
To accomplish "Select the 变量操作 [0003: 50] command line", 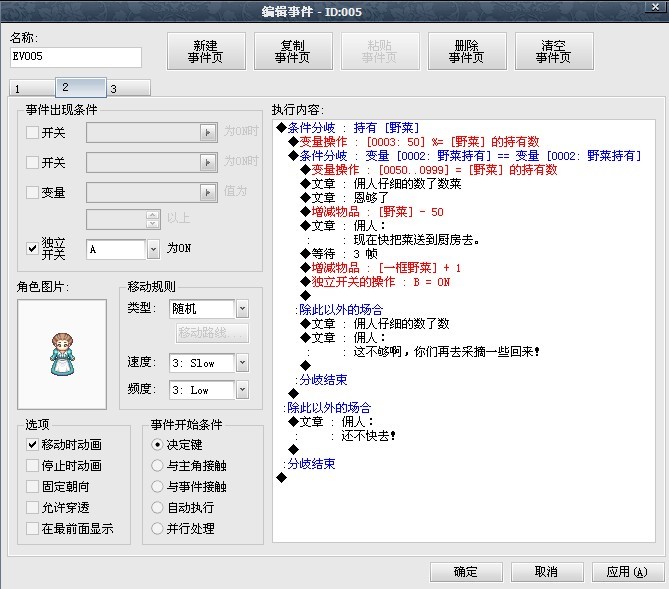I will (414, 142).
